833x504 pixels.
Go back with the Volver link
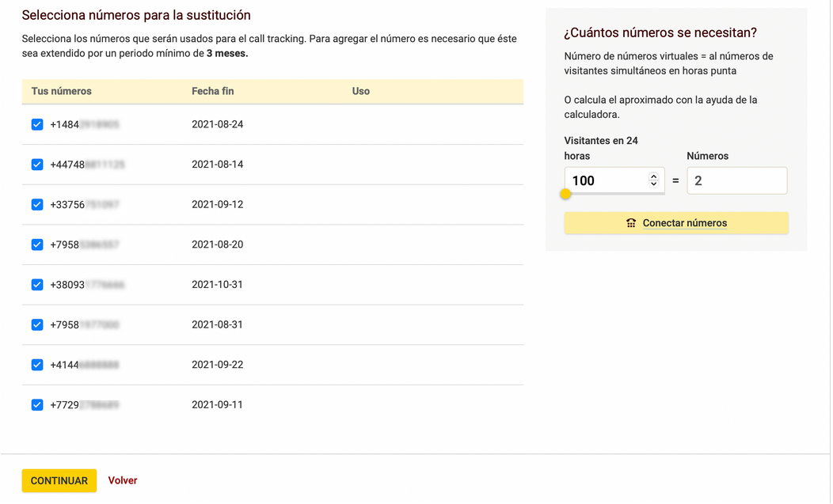tap(123, 481)
